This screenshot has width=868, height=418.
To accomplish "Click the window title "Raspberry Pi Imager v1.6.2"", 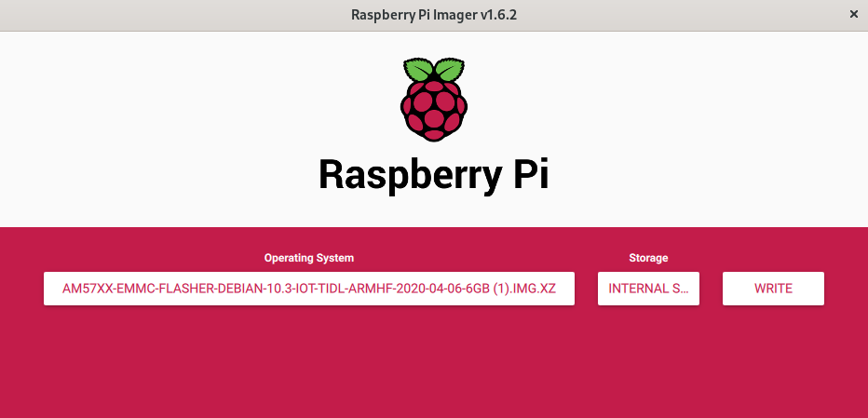I will [433, 15].
